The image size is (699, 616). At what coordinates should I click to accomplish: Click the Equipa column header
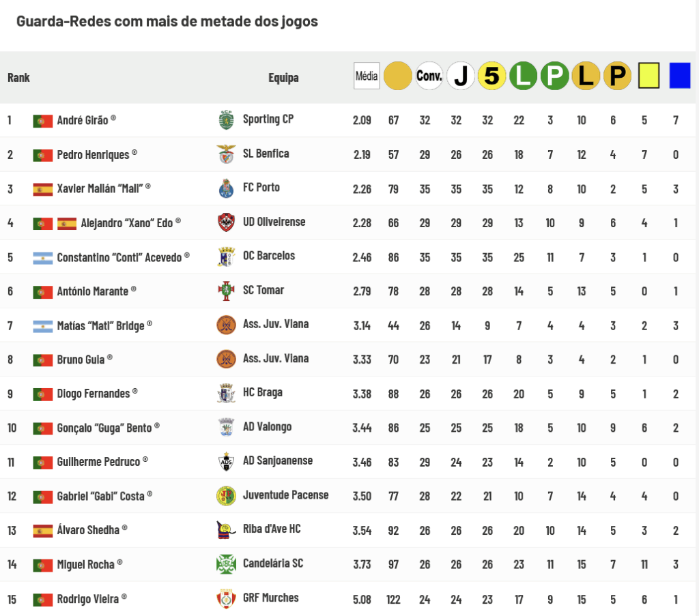click(283, 78)
